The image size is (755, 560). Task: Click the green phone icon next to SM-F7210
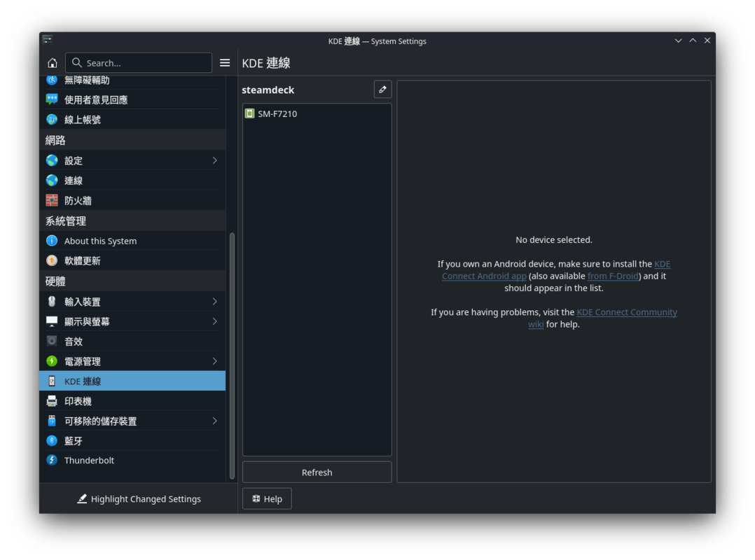click(x=249, y=113)
